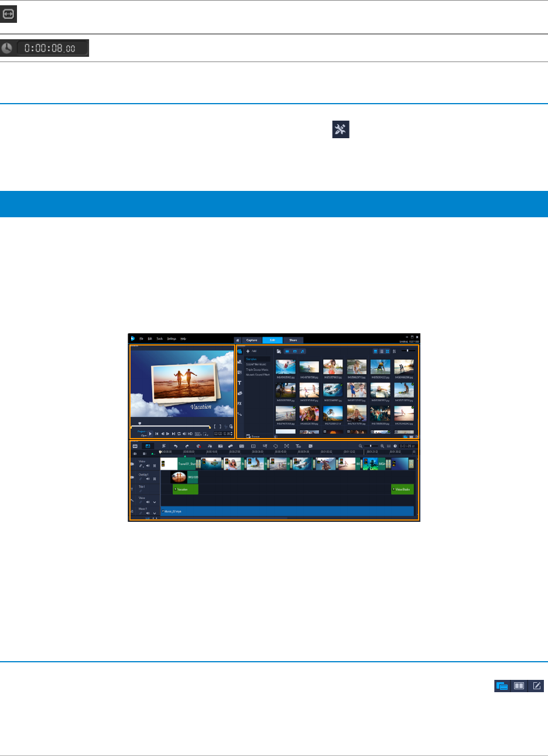Select Muserk Sound Effect in the library list
The image size is (548, 756).
click(258, 375)
